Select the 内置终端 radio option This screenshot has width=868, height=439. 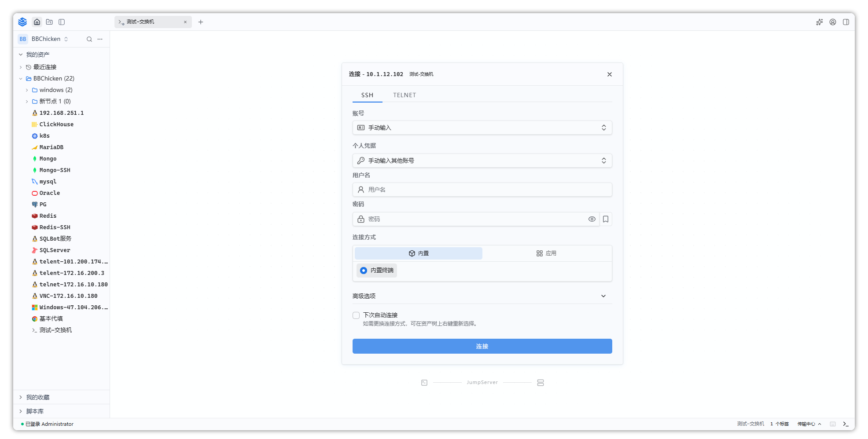click(x=377, y=271)
